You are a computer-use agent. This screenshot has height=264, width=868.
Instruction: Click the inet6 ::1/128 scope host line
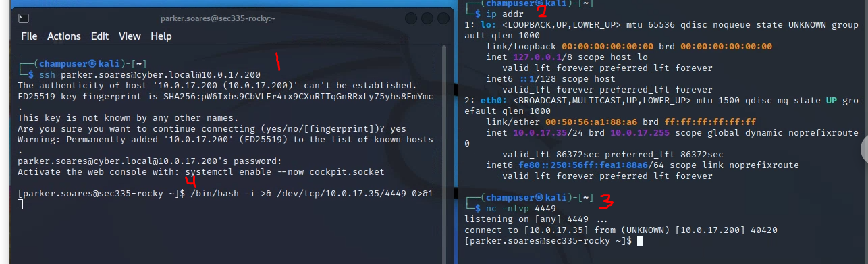(551, 78)
